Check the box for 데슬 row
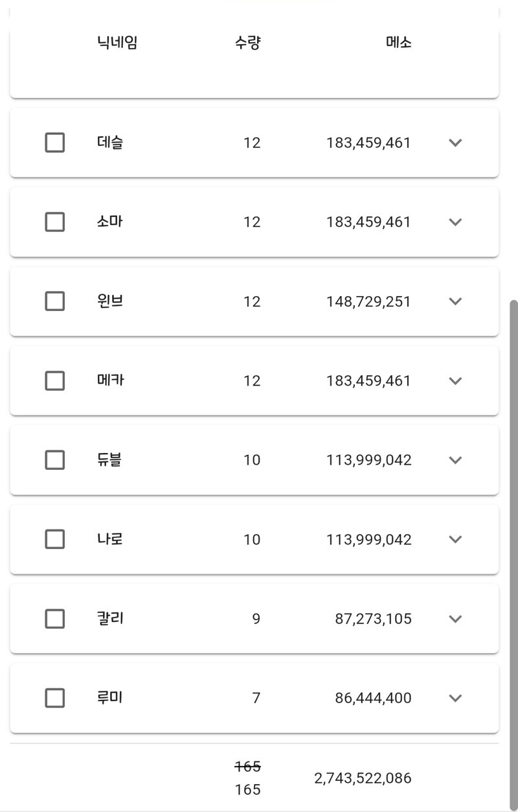The image size is (518, 812). (x=55, y=143)
